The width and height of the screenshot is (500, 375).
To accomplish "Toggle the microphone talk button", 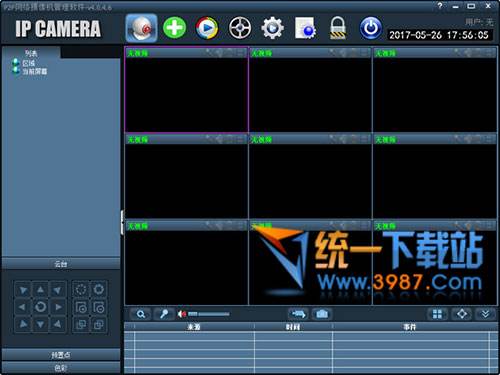I will point(164,314).
